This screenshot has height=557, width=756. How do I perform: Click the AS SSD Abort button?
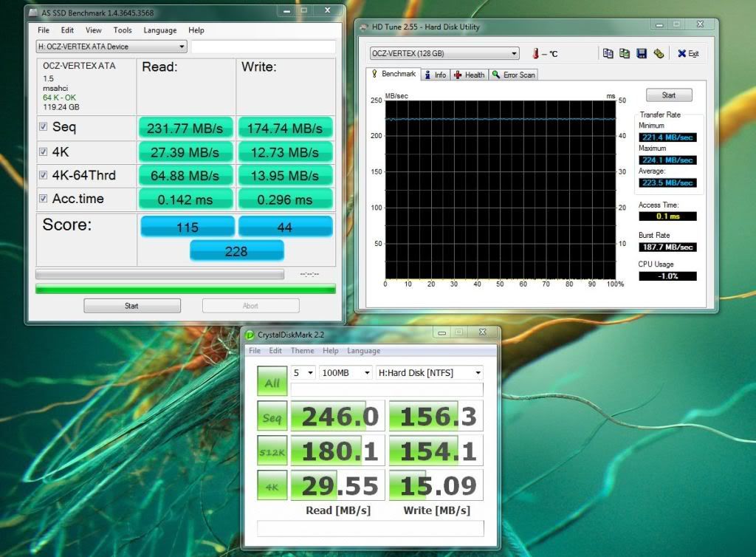[251, 306]
